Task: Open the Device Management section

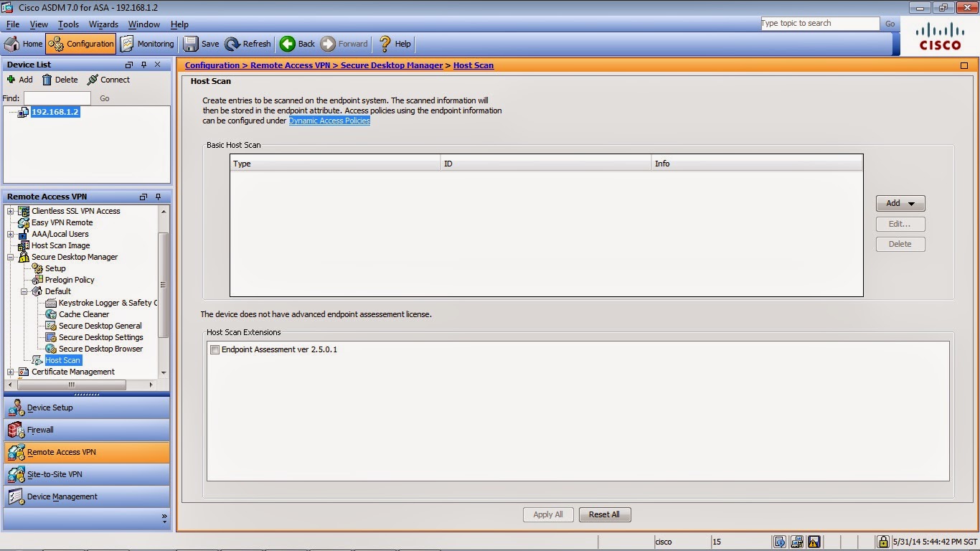Action: point(87,496)
